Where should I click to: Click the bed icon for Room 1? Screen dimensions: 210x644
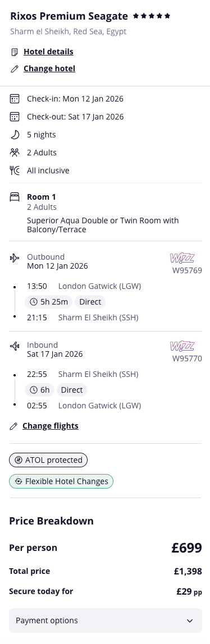click(x=15, y=197)
